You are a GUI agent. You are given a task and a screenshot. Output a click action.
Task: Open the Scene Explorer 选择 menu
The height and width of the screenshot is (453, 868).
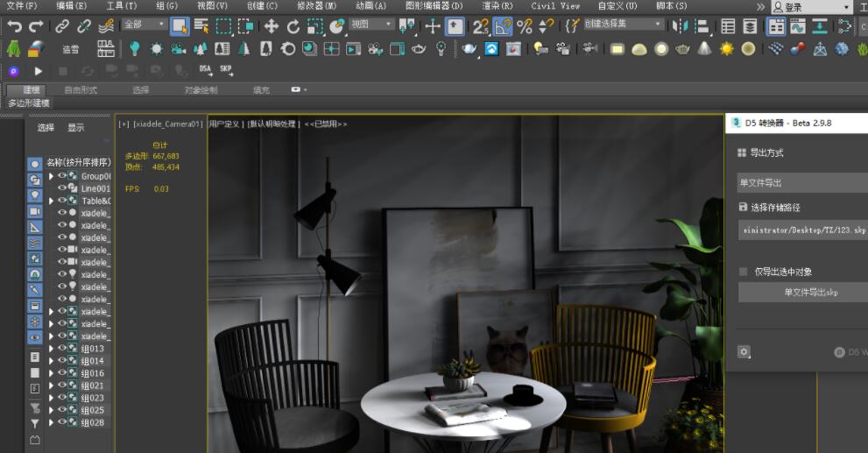tap(46, 127)
